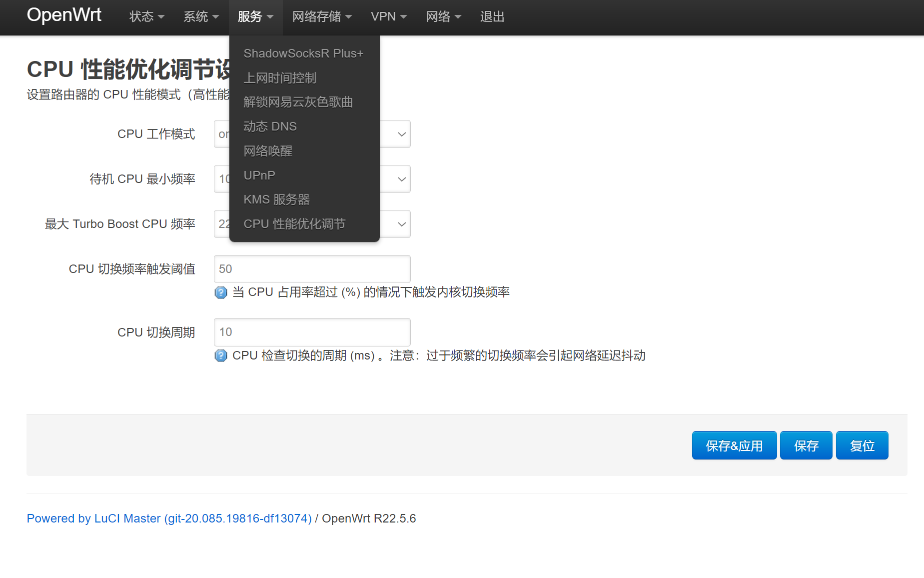
Task: Select ShadowSocksR Plus+ from services menu
Action: tap(303, 53)
